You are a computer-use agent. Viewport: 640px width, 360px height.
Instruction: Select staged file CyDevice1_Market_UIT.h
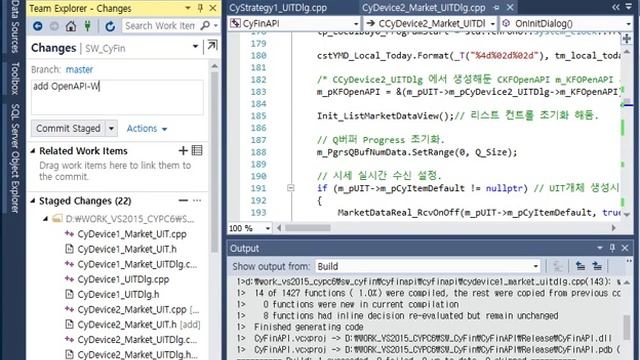(127, 249)
